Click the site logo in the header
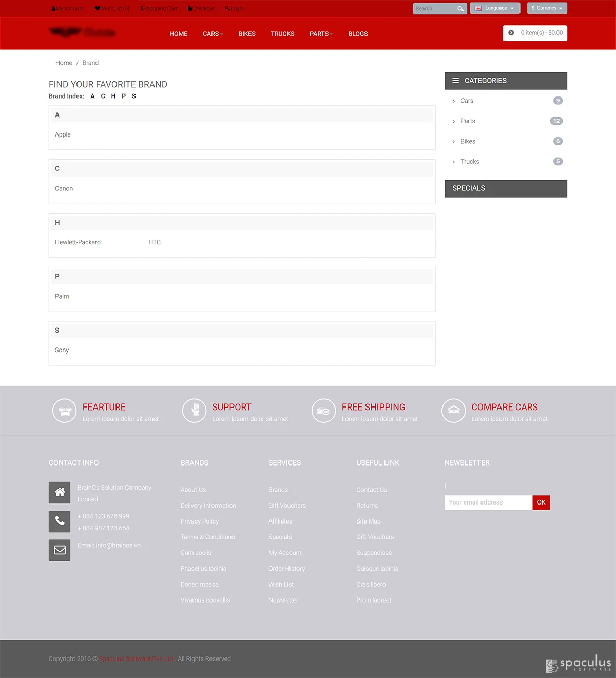Image resolution: width=616 pixels, height=678 pixels. coord(82,33)
